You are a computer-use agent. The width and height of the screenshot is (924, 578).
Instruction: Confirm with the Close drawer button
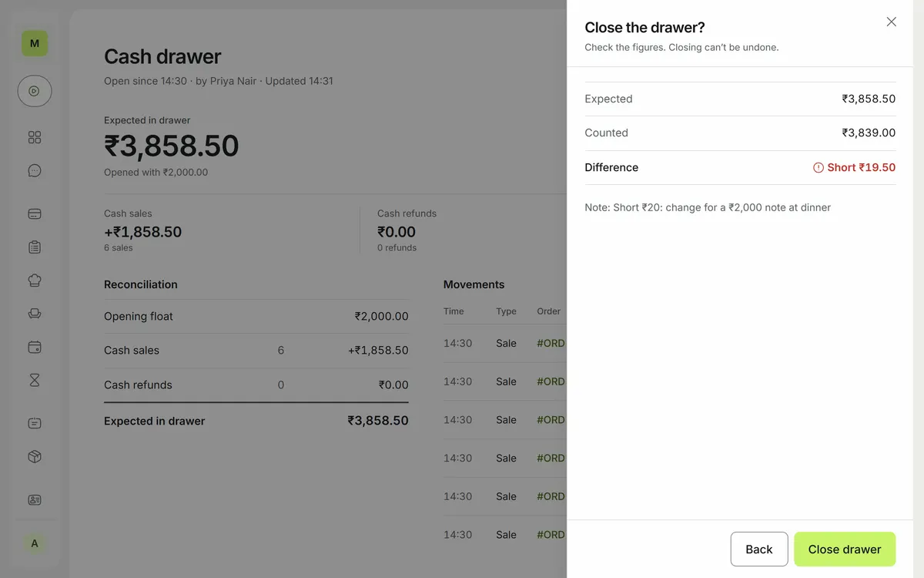tap(845, 549)
